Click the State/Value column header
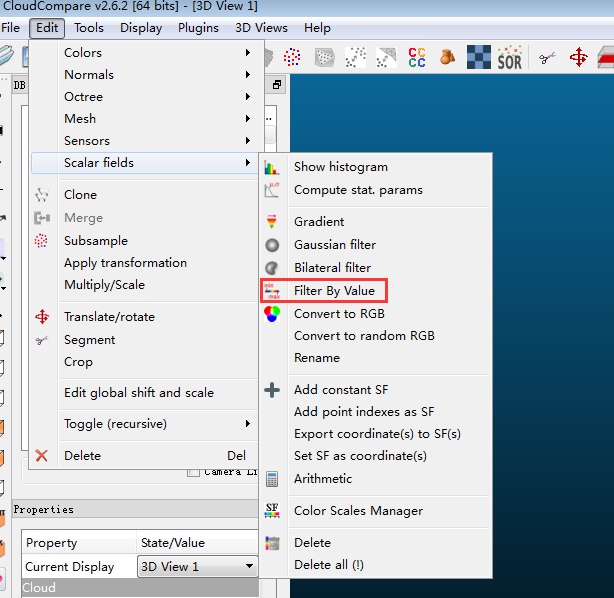Screen dimensions: 614x598 197,542
